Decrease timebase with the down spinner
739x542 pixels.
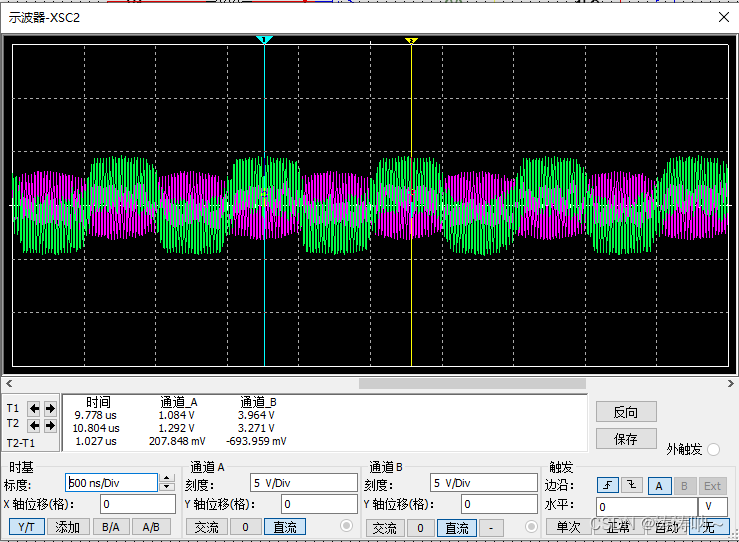tap(166, 486)
